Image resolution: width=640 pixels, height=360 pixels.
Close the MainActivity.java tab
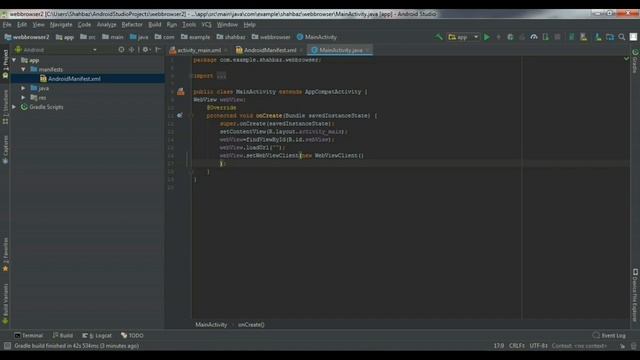click(368, 50)
